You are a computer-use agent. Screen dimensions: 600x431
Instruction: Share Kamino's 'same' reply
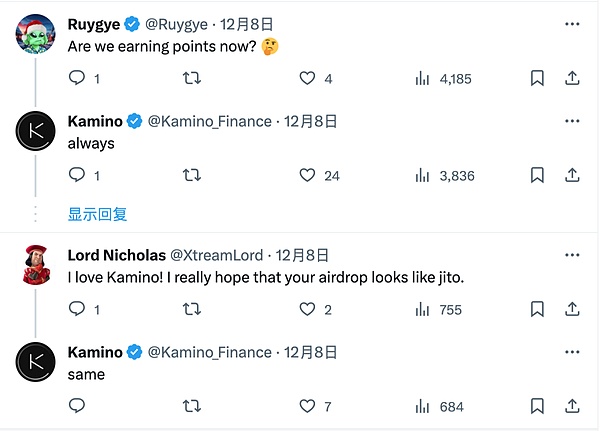click(572, 406)
